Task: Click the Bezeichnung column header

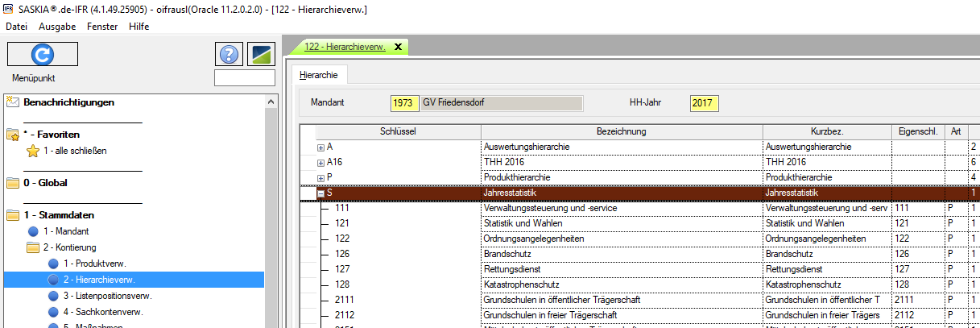Action: click(621, 131)
